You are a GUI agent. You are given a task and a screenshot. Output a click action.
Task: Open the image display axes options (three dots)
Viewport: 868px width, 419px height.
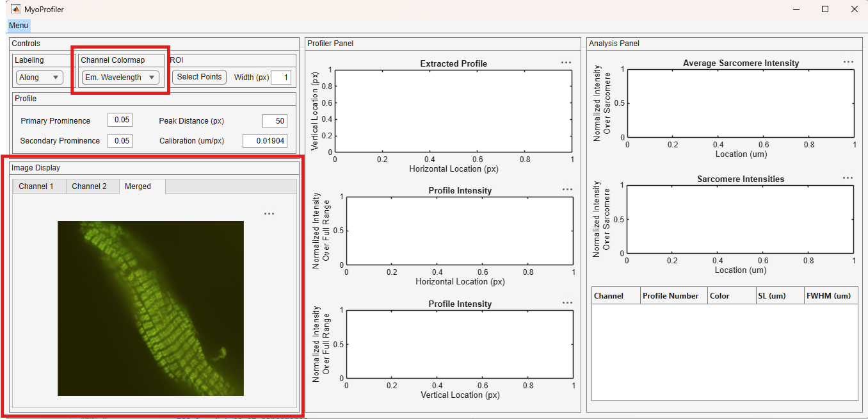tap(269, 214)
